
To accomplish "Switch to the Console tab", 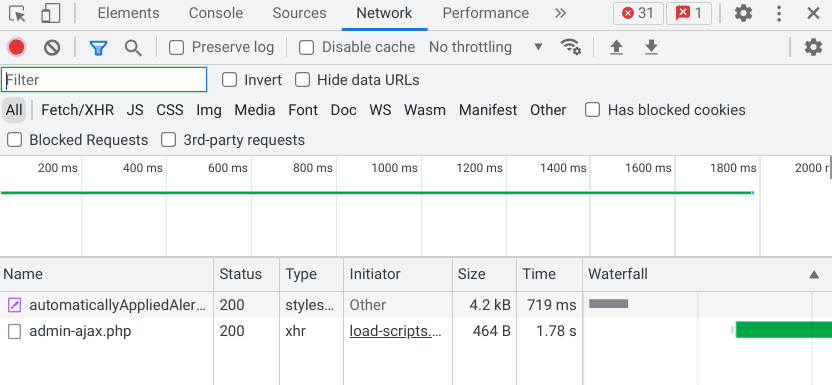I will [216, 13].
